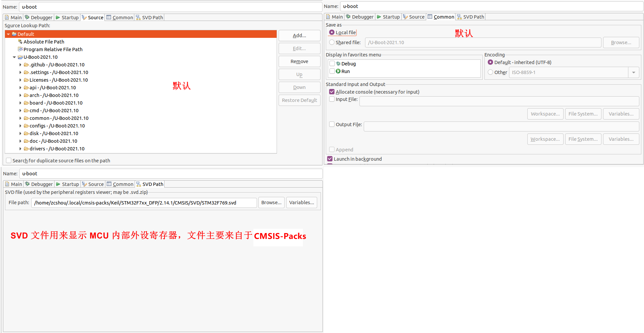Open SVD Path tab in Common panel

coord(470,17)
